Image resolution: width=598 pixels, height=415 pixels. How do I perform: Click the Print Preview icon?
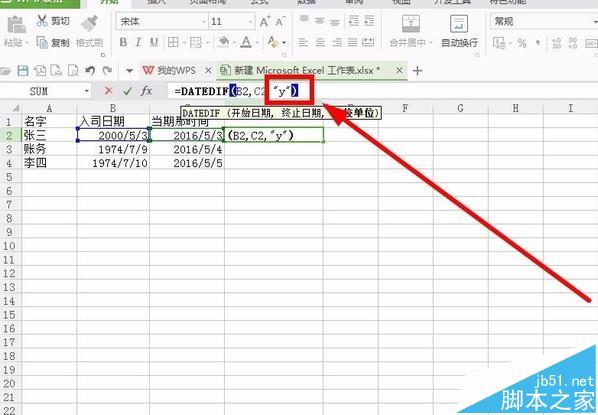tap(72, 71)
